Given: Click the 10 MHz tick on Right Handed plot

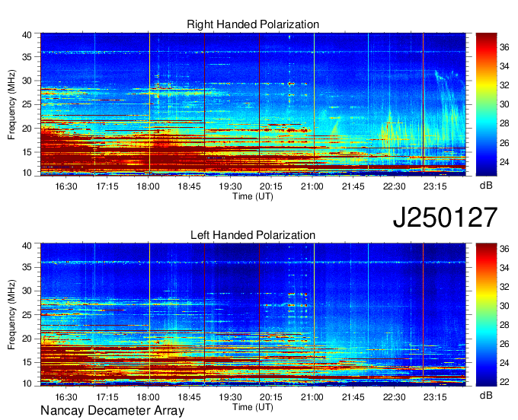Looking at the screenshot, I should pos(27,173).
